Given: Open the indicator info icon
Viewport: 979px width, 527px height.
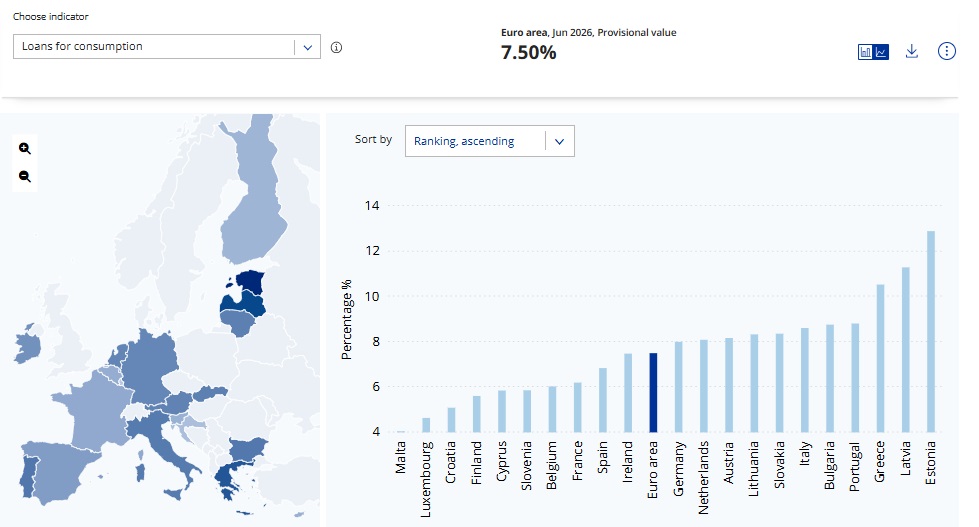Looking at the screenshot, I should 337,47.
